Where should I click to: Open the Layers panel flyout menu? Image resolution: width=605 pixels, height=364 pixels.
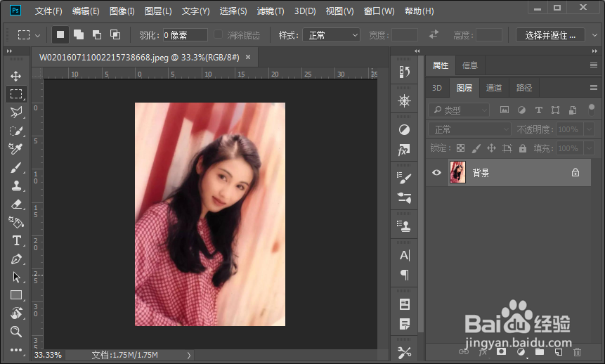pyautogui.click(x=594, y=88)
